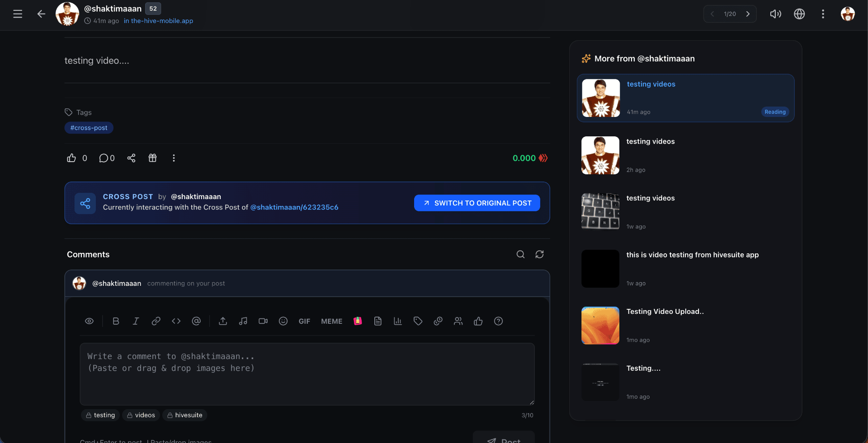Apply italic formatting in comment editor
The width and height of the screenshot is (868, 443).
pos(136,321)
